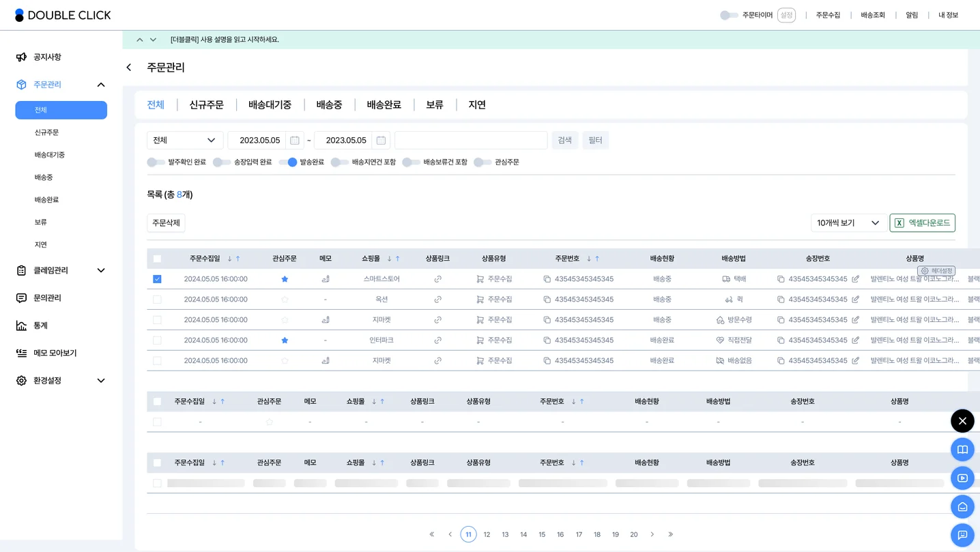Image resolution: width=980 pixels, height=552 pixels.
Task: Open the memo icon on the 방문수령 row
Action: coord(326,320)
